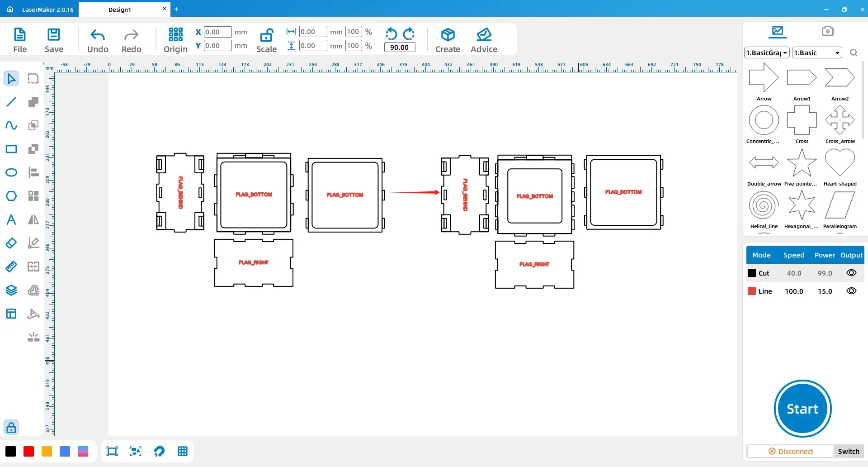Apply the union shapes operation
The image size is (868, 467).
pyautogui.click(x=33, y=102)
